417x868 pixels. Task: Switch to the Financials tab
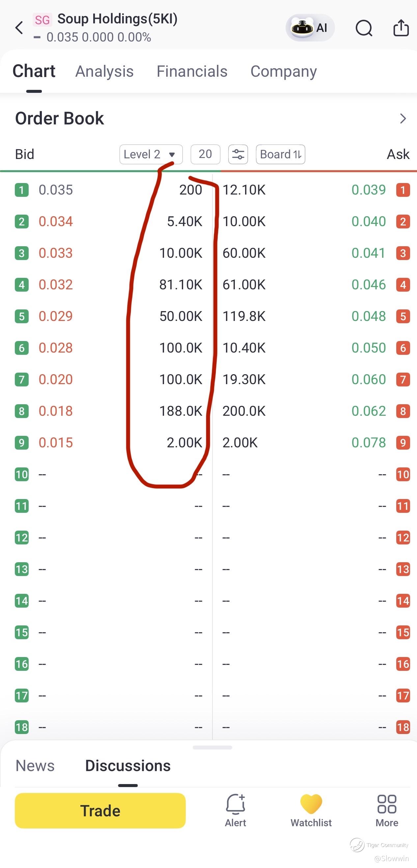point(192,71)
